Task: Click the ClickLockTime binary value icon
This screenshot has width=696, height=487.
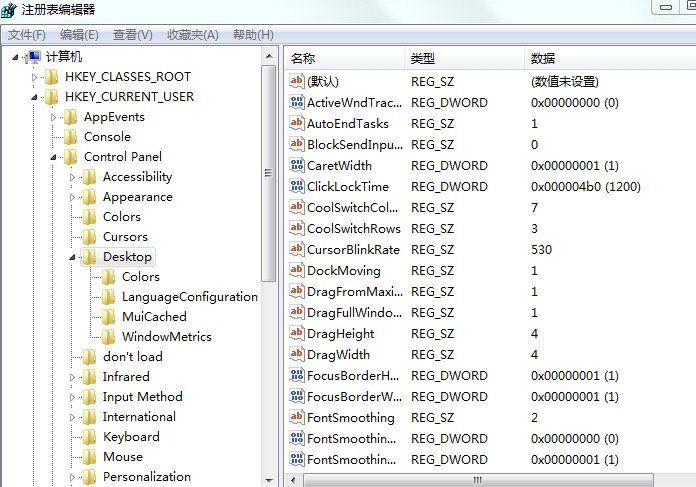Action: [296, 186]
